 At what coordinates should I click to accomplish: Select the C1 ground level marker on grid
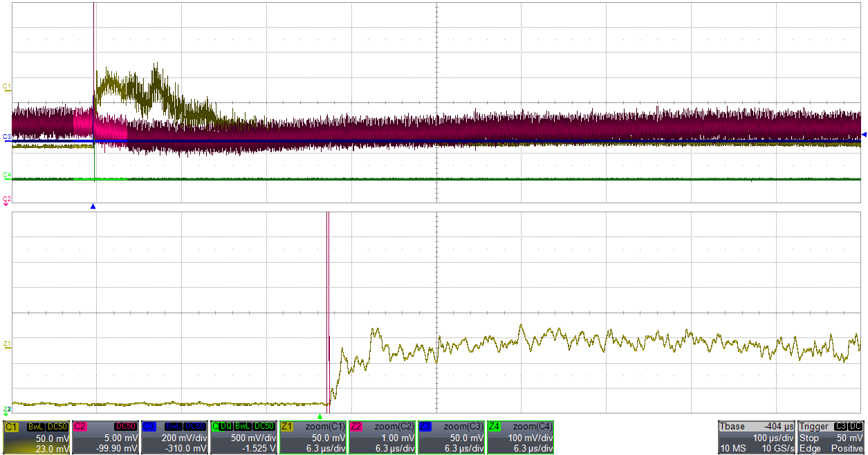tap(7, 87)
